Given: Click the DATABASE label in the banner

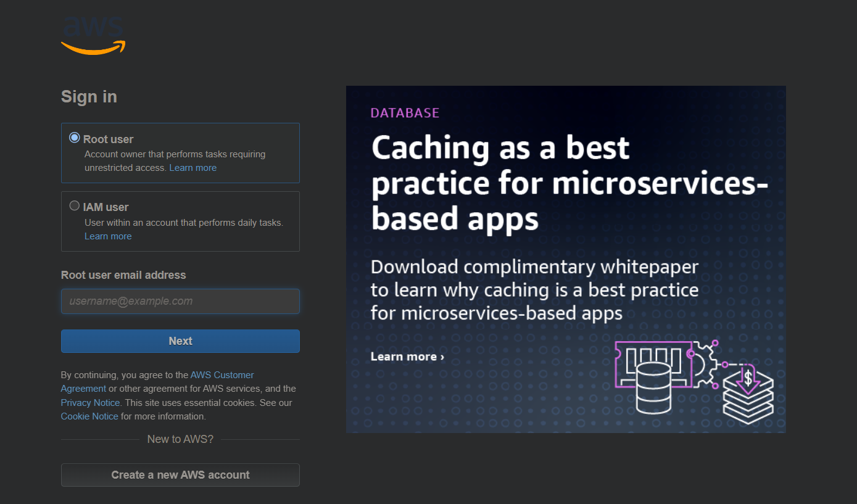Looking at the screenshot, I should 405,113.
